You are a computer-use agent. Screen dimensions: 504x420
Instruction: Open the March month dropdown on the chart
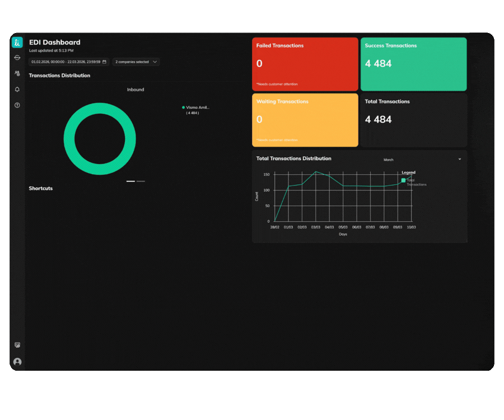[389, 159]
